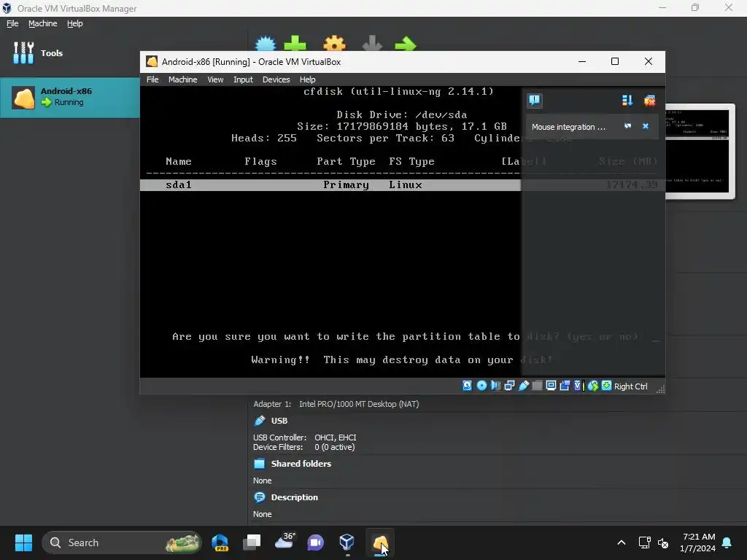Open Devices menu in VM window
747x560 pixels.
[276, 79]
